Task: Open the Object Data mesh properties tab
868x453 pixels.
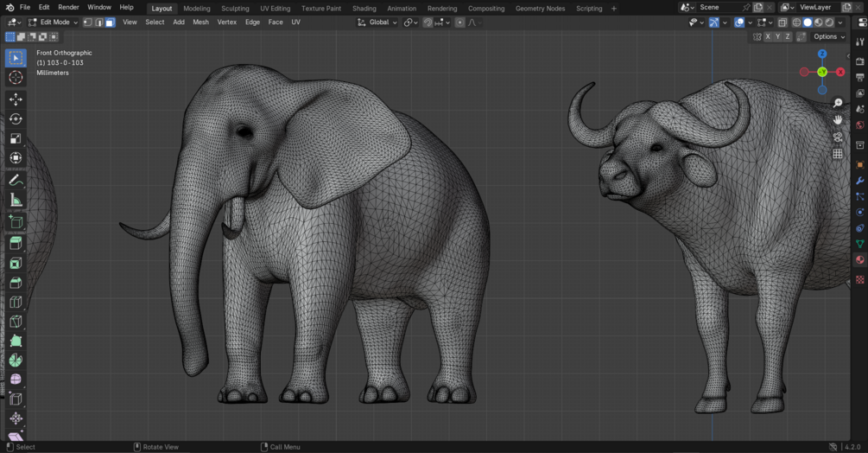Action: (859, 244)
